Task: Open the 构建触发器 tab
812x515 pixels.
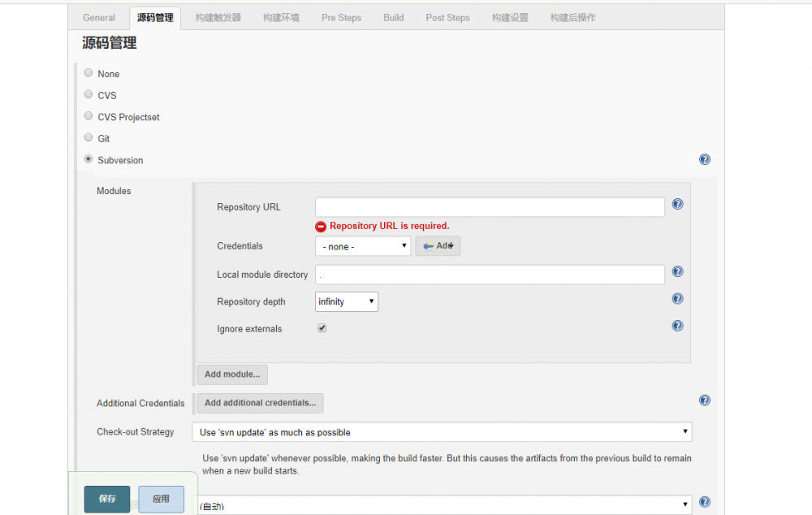Action: click(218, 17)
